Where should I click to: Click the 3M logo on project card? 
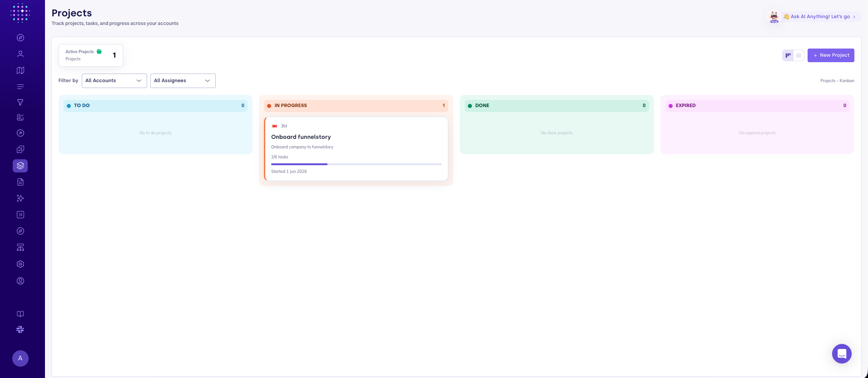[274, 126]
